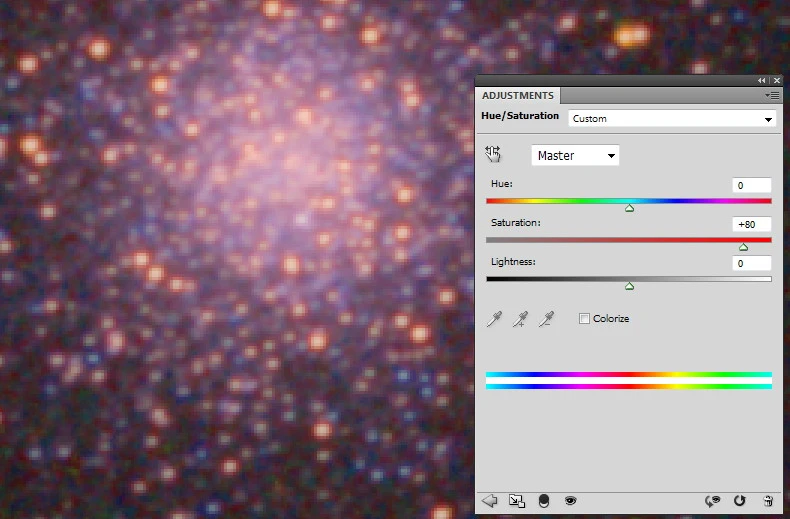Click the Hue value input field
The height and width of the screenshot is (519, 790).
coord(751,185)
